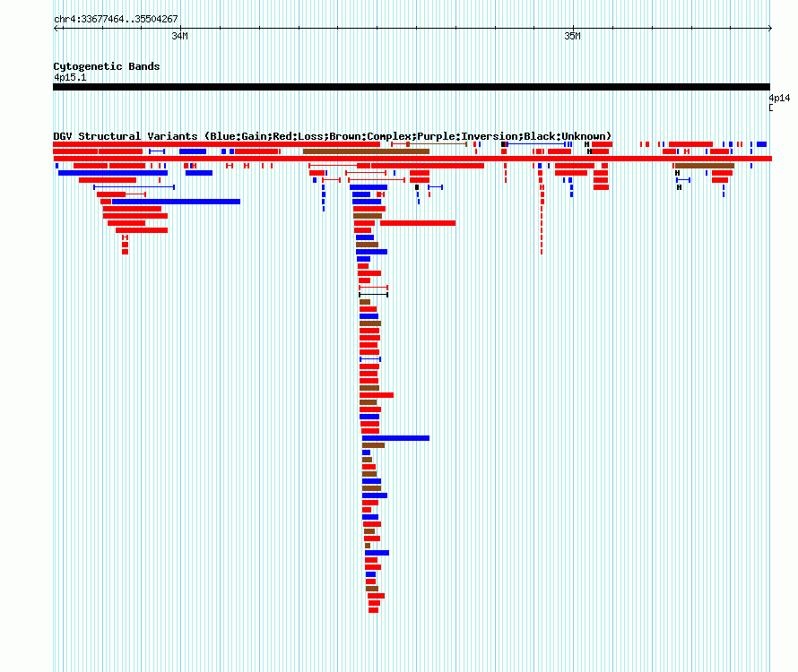Click the 34M ruler position label
Screen dimensions: 798x672
(179, 36)
